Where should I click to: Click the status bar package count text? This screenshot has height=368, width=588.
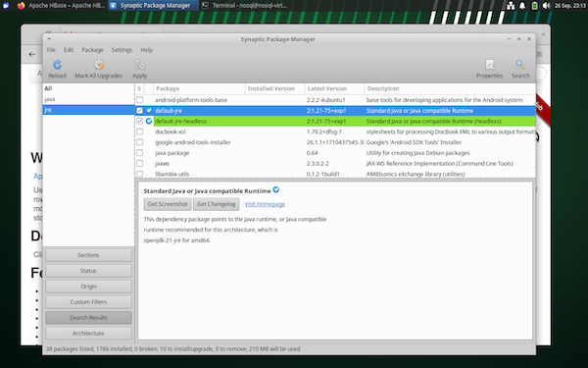click(172, 348)
